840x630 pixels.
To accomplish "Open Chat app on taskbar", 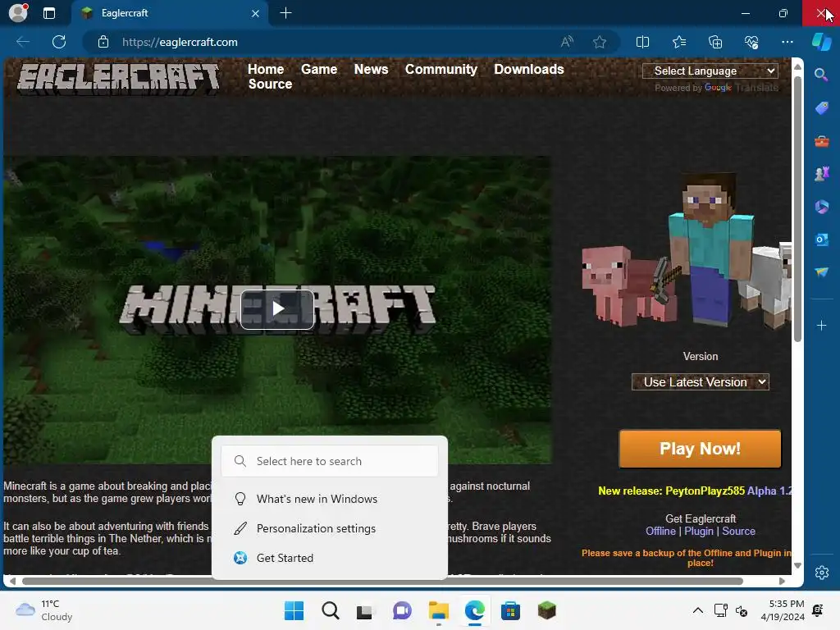I will tap(402, 610).
